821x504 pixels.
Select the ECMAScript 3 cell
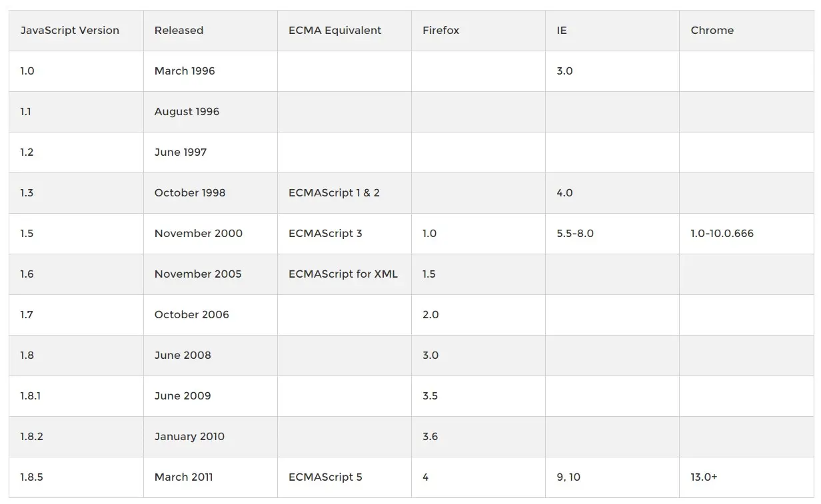(x=345, y=234)
